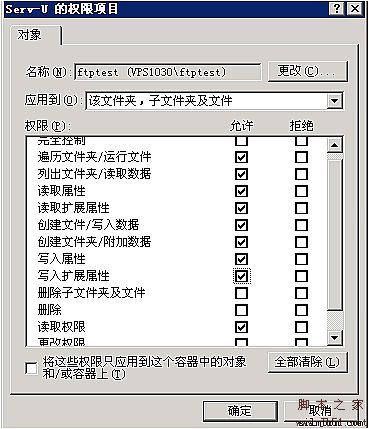Check allow for 删除子文件夹及文件
This screenshot has width=369, height=429.
(241, 293)
